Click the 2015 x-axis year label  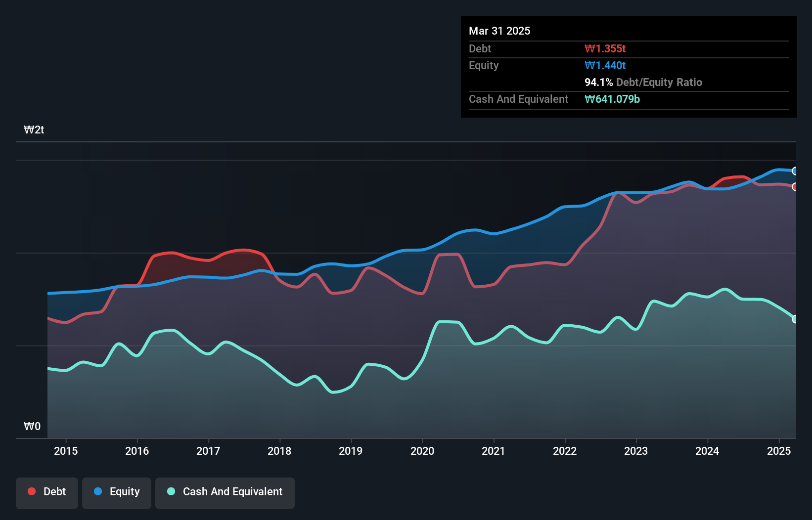tap(66, 451)
